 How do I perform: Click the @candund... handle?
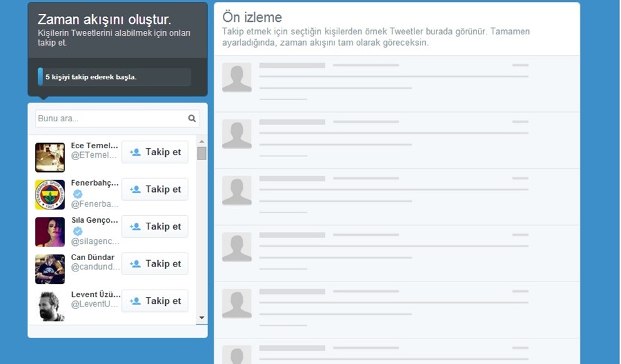95,266
